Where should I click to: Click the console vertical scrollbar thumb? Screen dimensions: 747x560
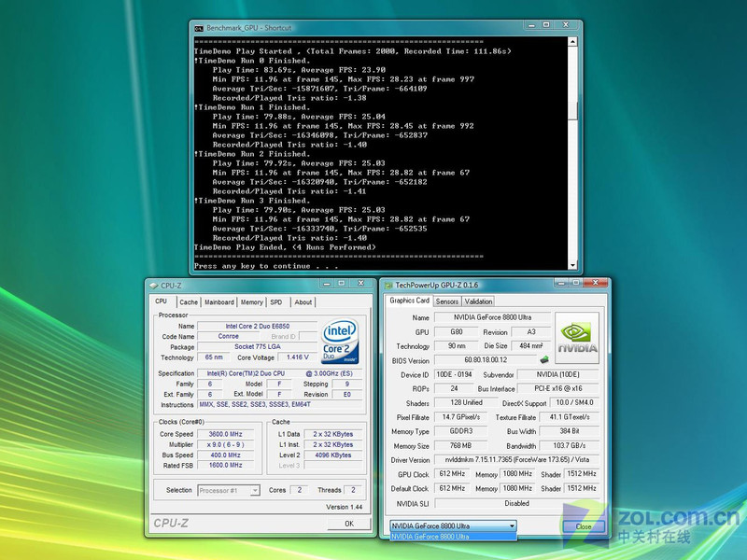pos(572,110)
